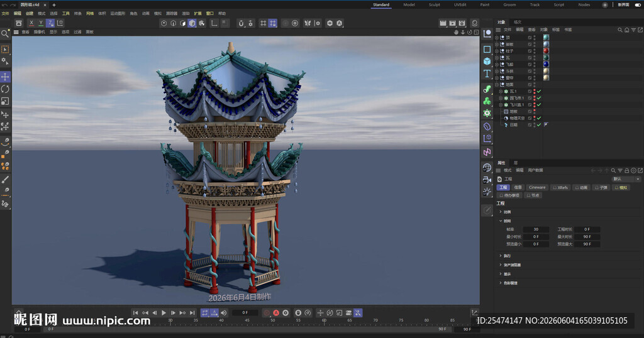Select the red material swatch on 柱子

(547, 51)
